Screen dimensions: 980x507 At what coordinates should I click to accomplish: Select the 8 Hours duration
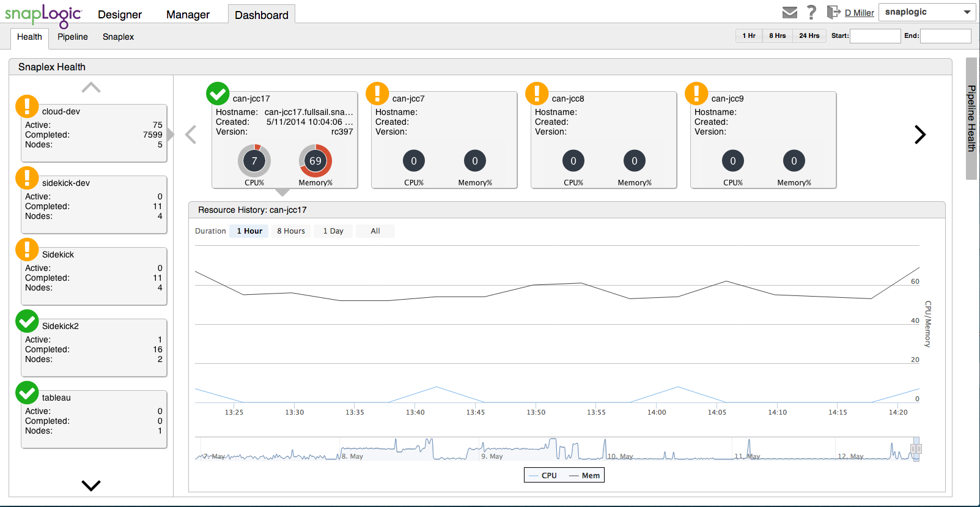click(x=291, y=231)
